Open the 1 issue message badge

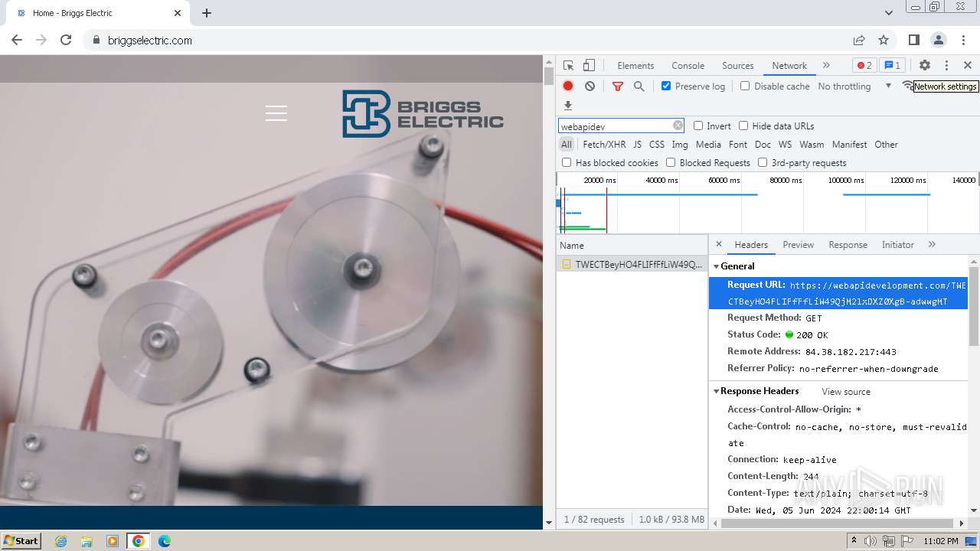[892, 66]
